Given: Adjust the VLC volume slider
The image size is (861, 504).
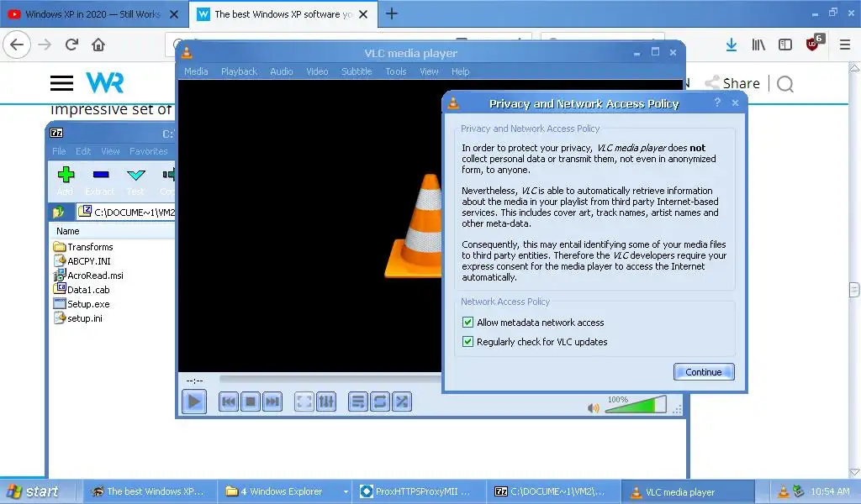Looking at the screenshot, I should (636, 405).
